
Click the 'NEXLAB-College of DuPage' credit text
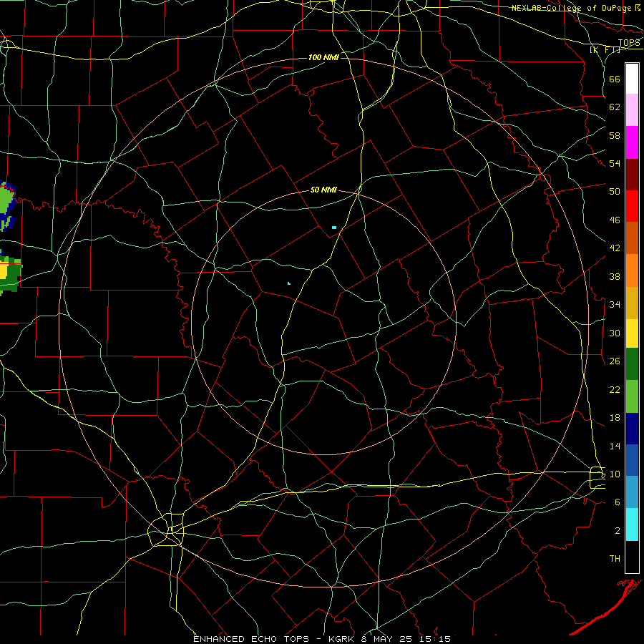[572, 8]
